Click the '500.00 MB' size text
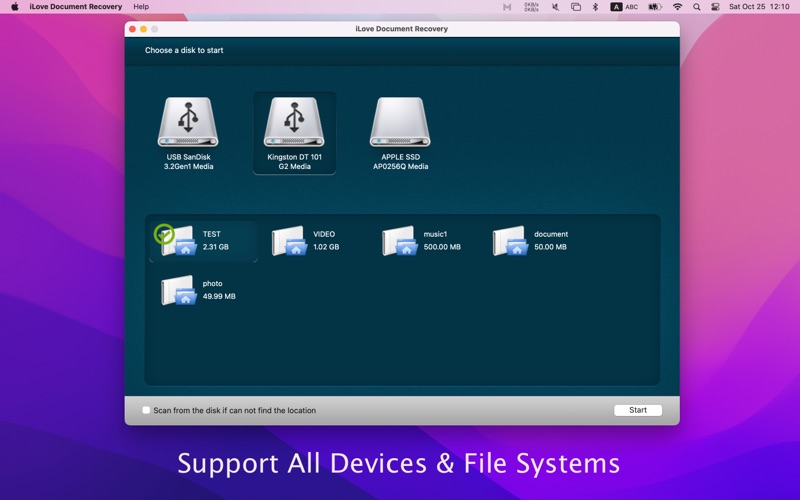 (442, 247)
